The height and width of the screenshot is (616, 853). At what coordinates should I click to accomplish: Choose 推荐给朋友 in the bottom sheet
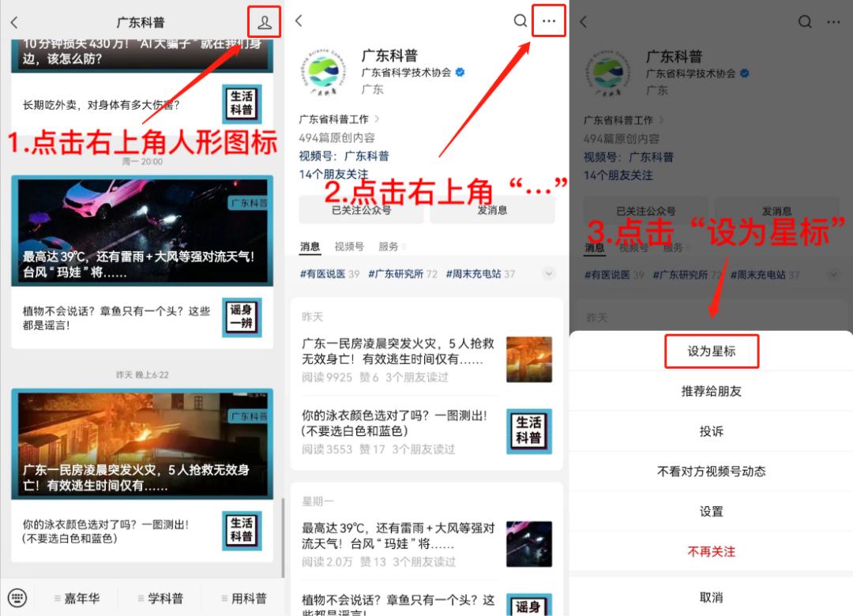click(711, 391)
